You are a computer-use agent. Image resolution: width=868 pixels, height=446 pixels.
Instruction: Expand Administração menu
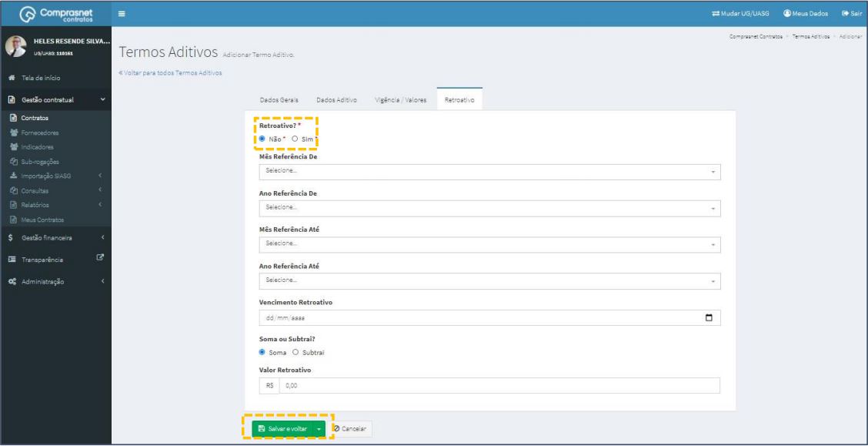[x=55, y=281]
